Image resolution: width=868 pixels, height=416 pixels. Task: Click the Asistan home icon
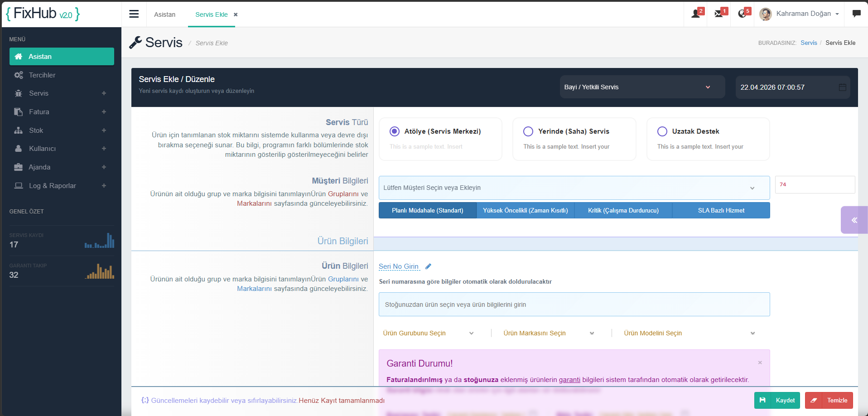click(19, 57)
